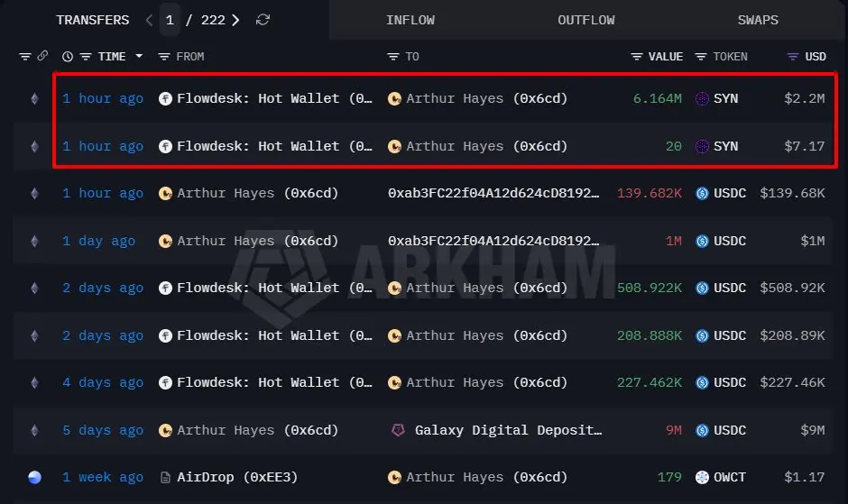Click SYN token in 6.164M row
This screenshot has width=848, height=504.
pyautogui.click(x=725, y=98)
